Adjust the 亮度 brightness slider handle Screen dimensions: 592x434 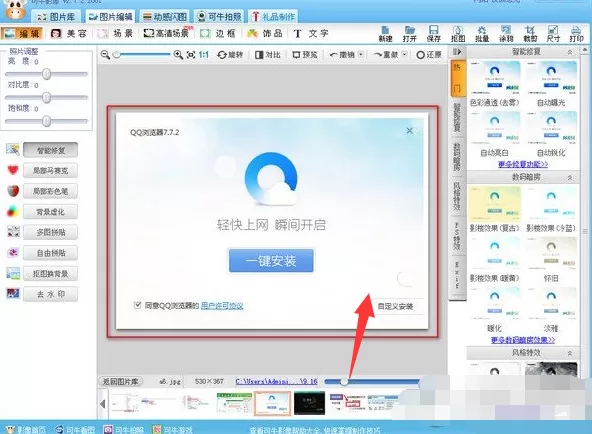pos(46,74)
